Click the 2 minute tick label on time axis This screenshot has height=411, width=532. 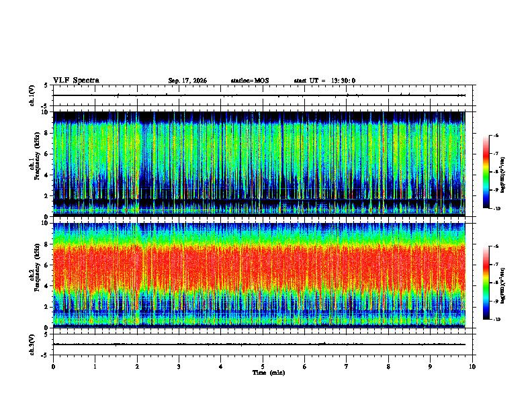[137, 367]
